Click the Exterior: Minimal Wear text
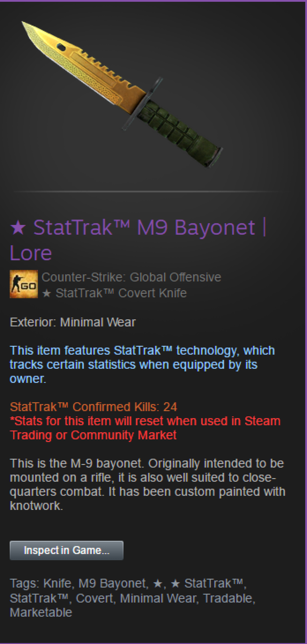 click(73, 322)
